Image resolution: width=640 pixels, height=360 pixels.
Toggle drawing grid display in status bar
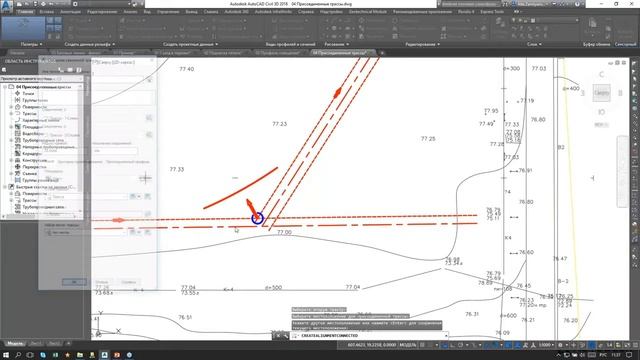click(423, 345)
